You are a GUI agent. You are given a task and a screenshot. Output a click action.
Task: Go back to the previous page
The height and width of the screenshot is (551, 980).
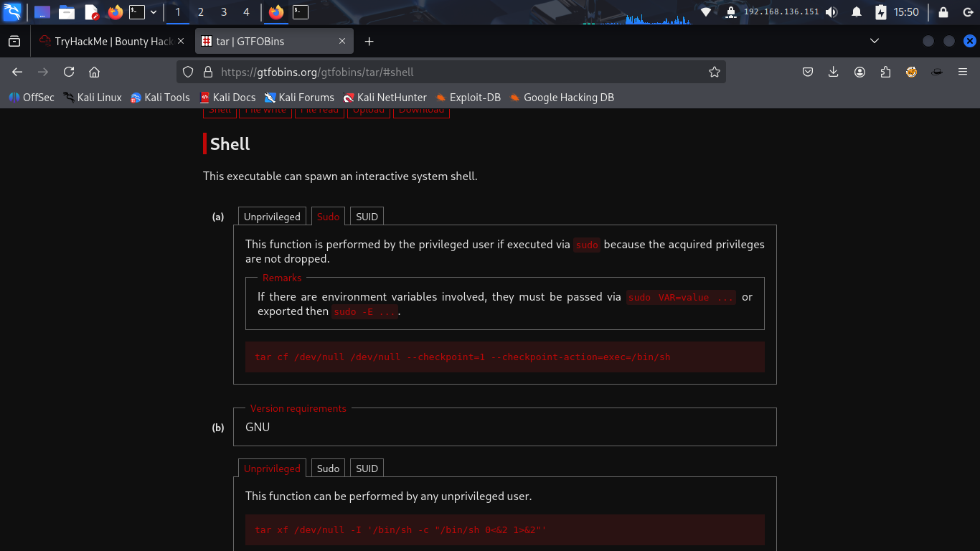[17, 72]
